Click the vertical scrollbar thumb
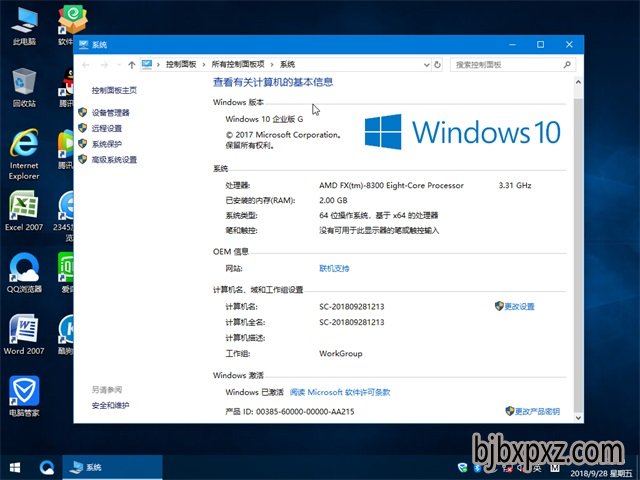Viewport: 640px width, 480px height. click(x=578, y=256)
